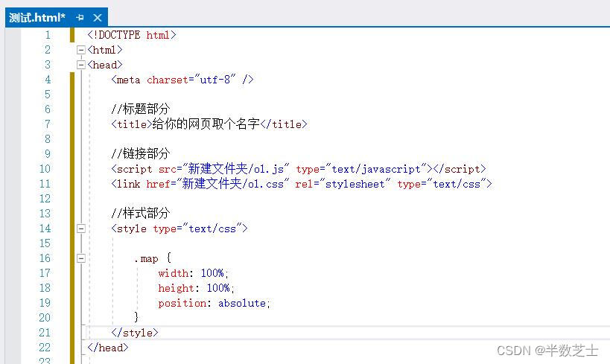Pin the 测试.html tab
610x364 pixels.
click(80, 18)
